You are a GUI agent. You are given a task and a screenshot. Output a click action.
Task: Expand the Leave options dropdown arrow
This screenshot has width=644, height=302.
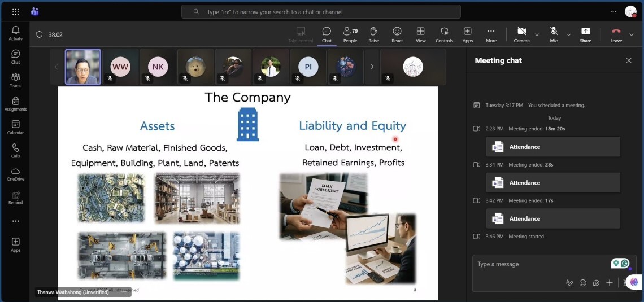coord(631,34)
